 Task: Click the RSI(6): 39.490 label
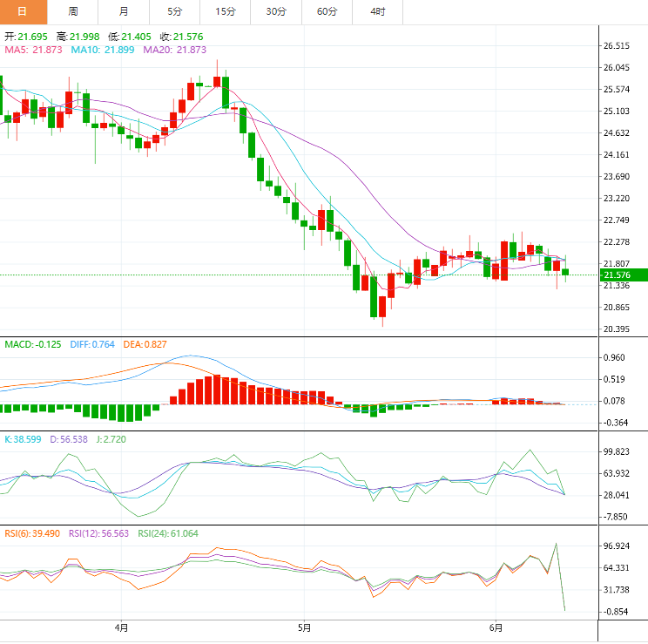point(32,533)
